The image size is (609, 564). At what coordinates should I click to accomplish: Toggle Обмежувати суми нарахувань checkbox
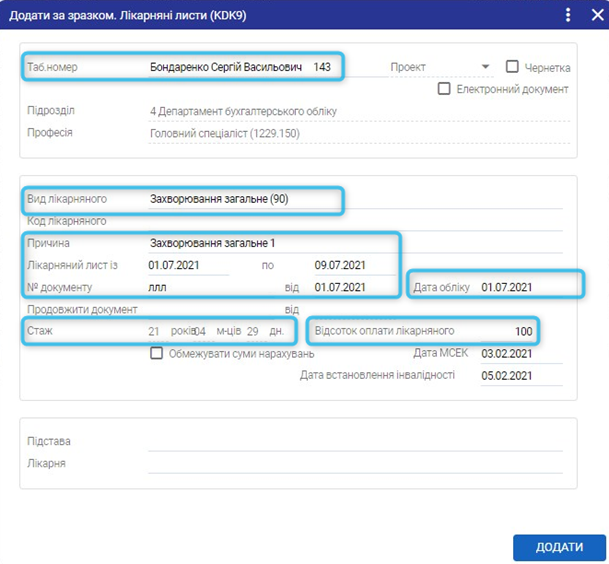point(156,353)
